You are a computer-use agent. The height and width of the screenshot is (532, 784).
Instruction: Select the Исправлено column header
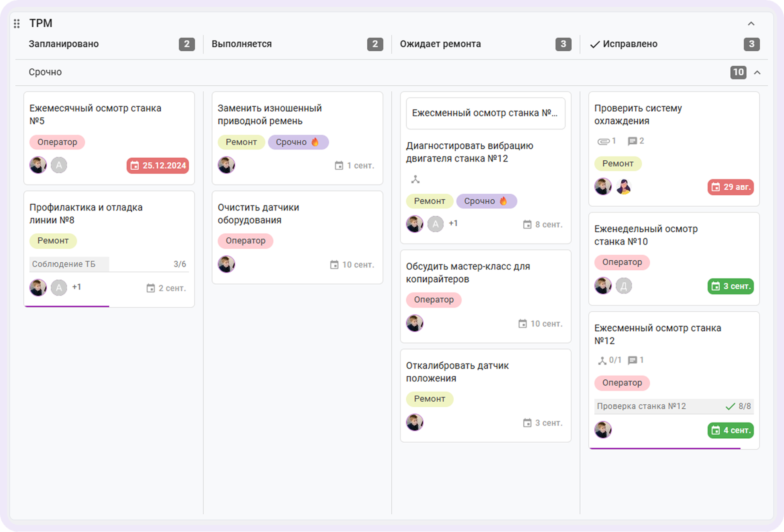click(630, 44)
